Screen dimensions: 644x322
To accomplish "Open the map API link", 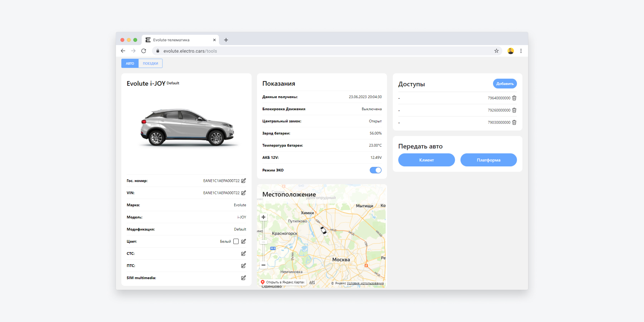I will [312, 282].
